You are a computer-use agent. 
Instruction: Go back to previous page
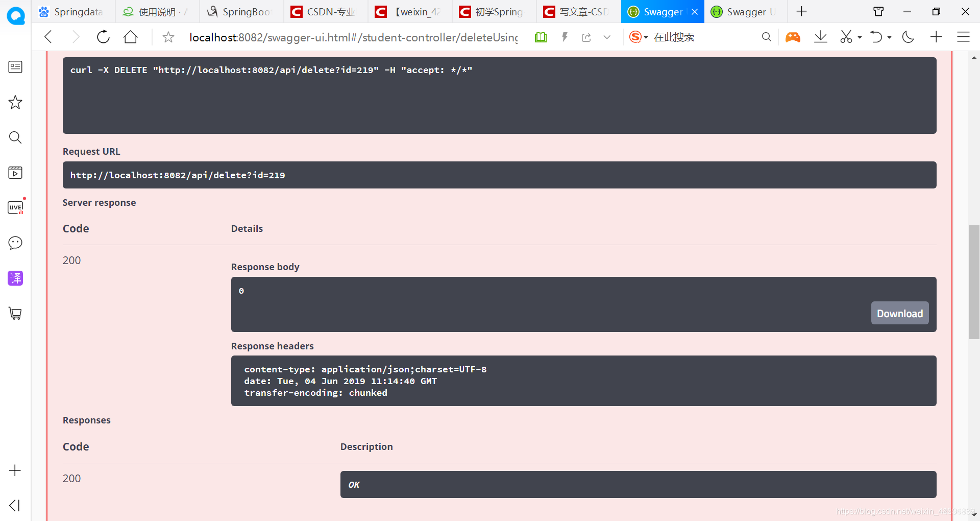(48, 37)
